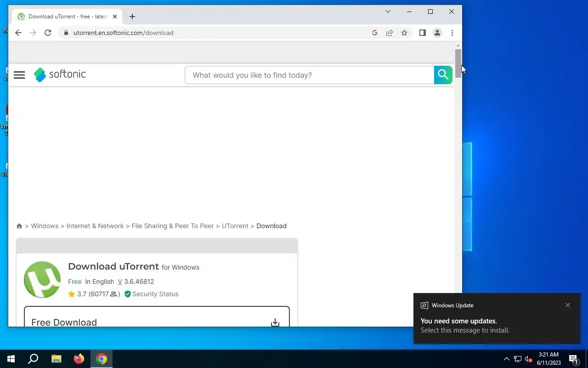The width and height of the screenshot is (588, 368).
Task: Close the Download uTorrent tab
Action: pyautogui.click(x=115, y=17)
